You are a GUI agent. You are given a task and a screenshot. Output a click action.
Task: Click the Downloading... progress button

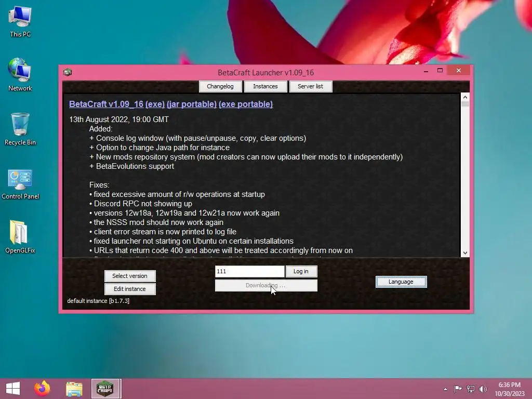click(x=266, y=285)
